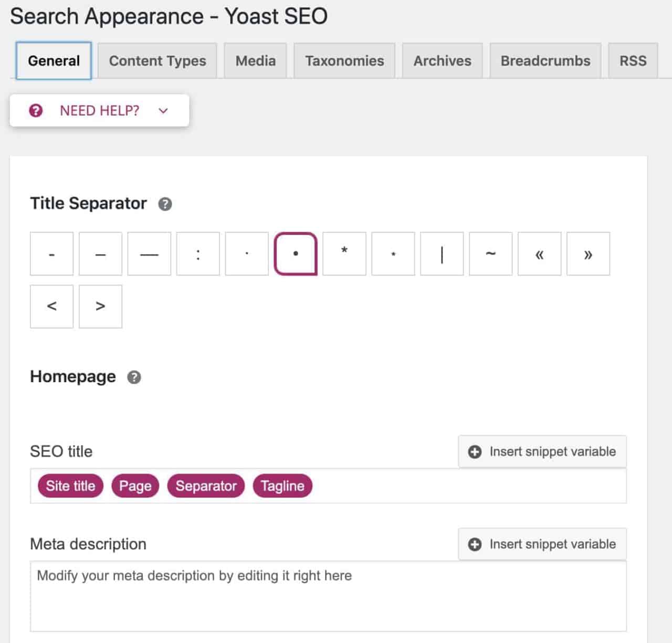Click the chevron arrow beside NEED HELP?

coord(163,111)
